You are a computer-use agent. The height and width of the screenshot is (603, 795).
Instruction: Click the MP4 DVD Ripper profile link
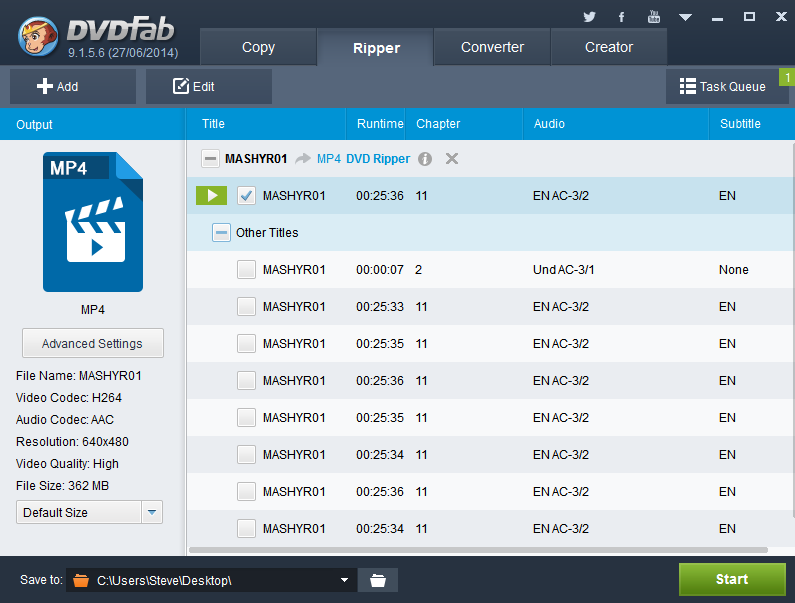point(363,159)
